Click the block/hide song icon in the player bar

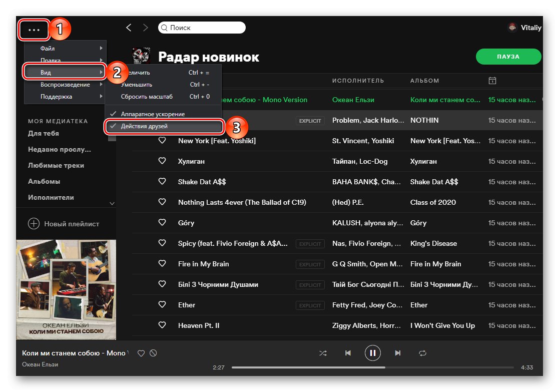(153, 353)
